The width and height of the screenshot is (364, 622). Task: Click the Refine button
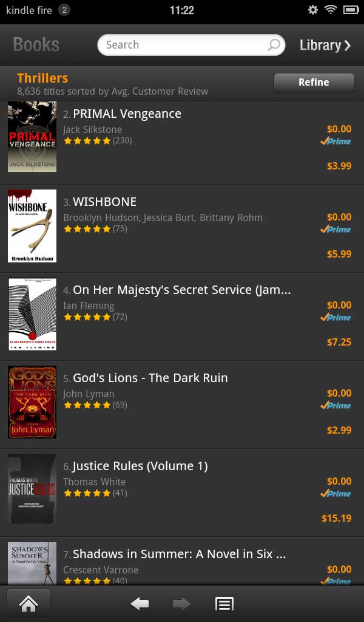tap(314, 82)
